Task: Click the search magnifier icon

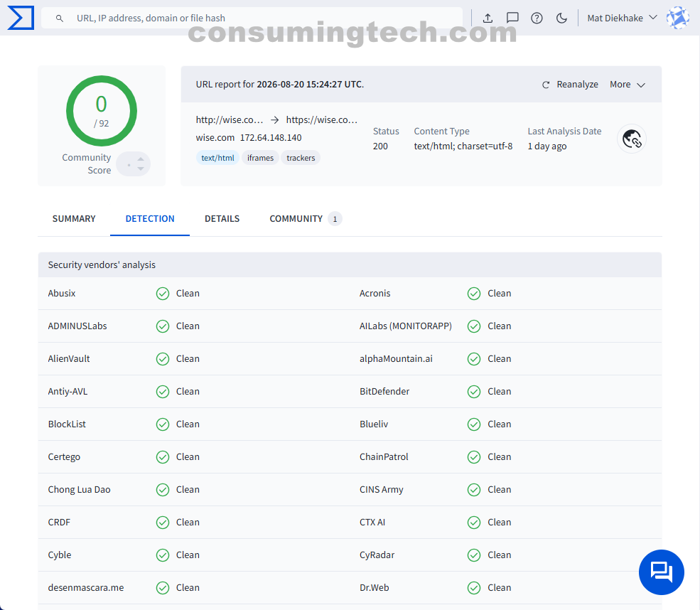Action: coord(60,18)
